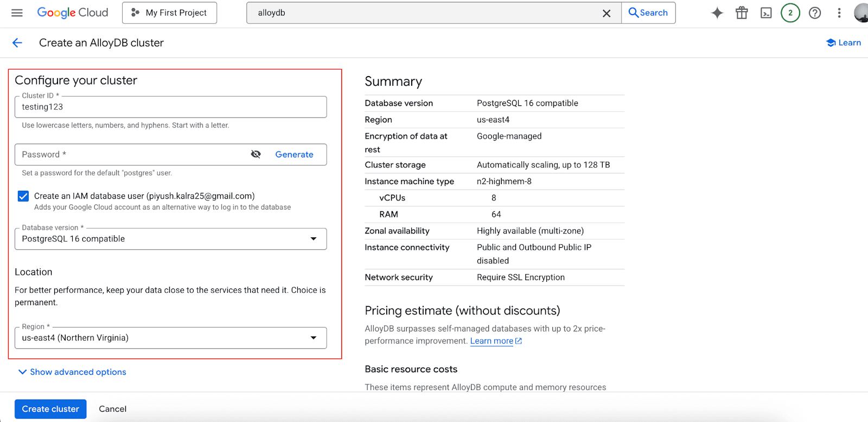868x422 pixels.
Task: Open the main navigation hamburger menu
Action: point(17,12)
